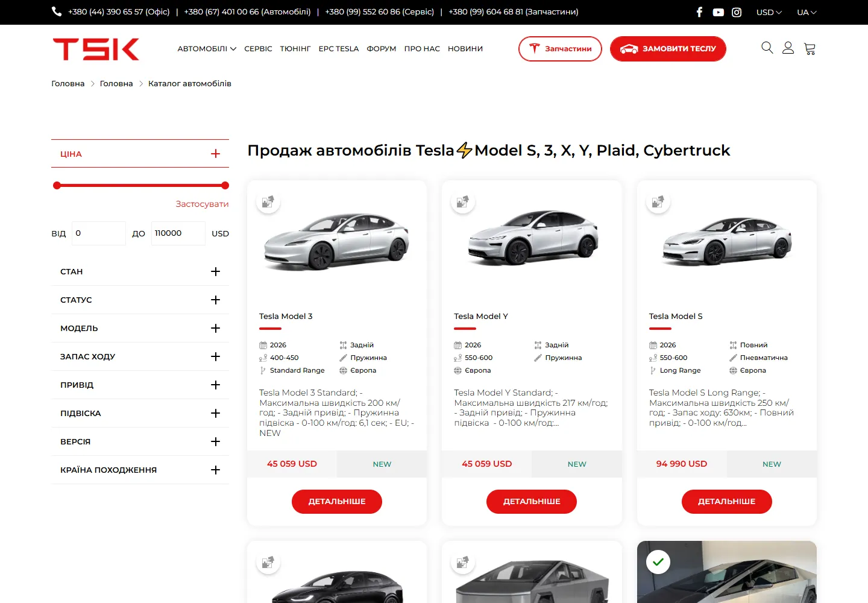Click the Замовити Теслу button
This screenshot has height=603, width=868.
668,49
